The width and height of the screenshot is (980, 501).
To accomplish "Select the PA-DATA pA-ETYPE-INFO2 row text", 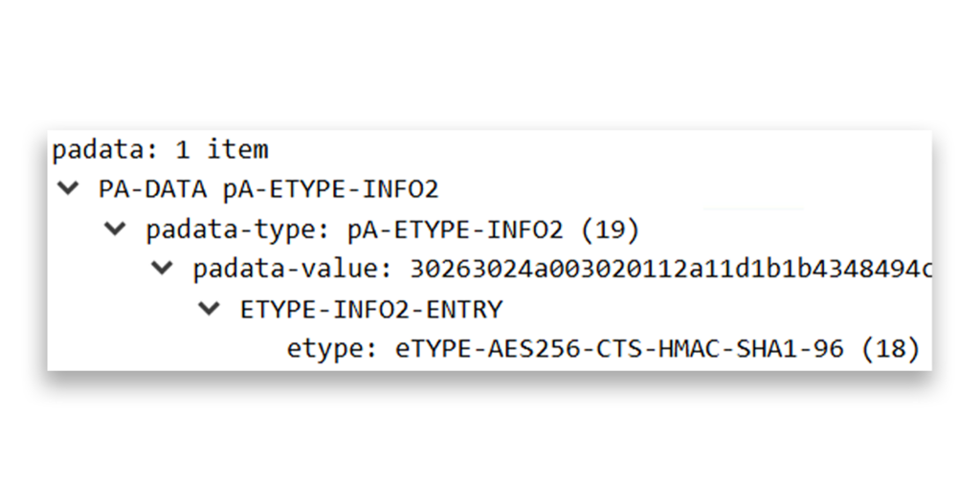I will [x=268, y=189].
